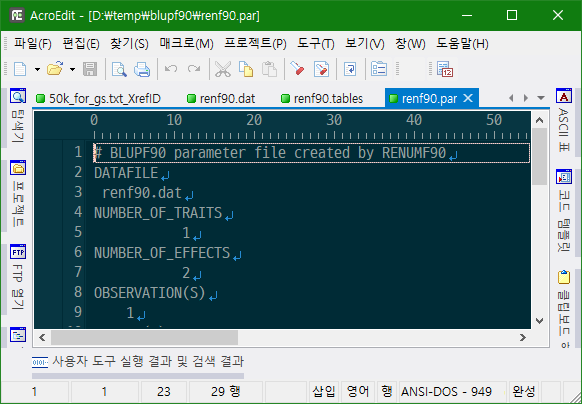Open the list view icon in toolbar
The height and width of the screenshot is (404, 582).
click(379, 69)
